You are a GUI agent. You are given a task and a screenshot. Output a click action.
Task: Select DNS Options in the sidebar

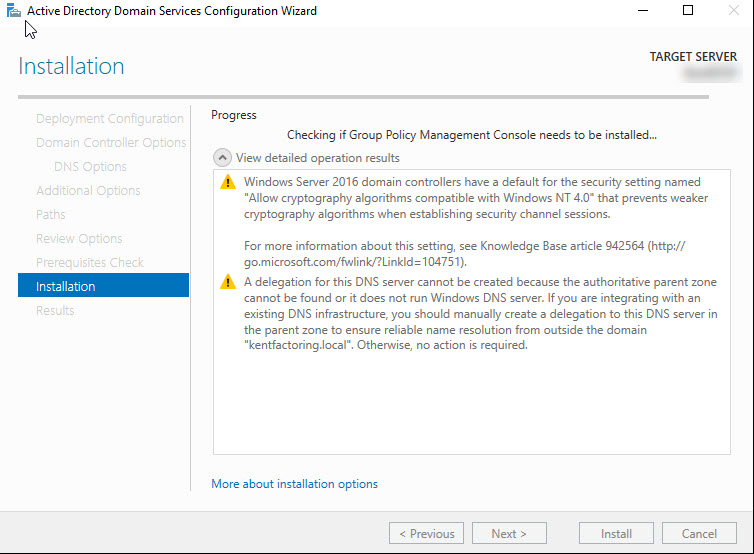click(x=90, y=167)
